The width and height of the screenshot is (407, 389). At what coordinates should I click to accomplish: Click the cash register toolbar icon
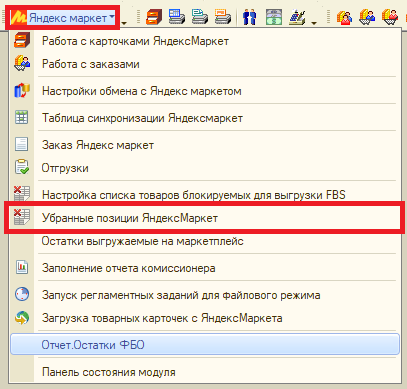click(x=297, y=17)
